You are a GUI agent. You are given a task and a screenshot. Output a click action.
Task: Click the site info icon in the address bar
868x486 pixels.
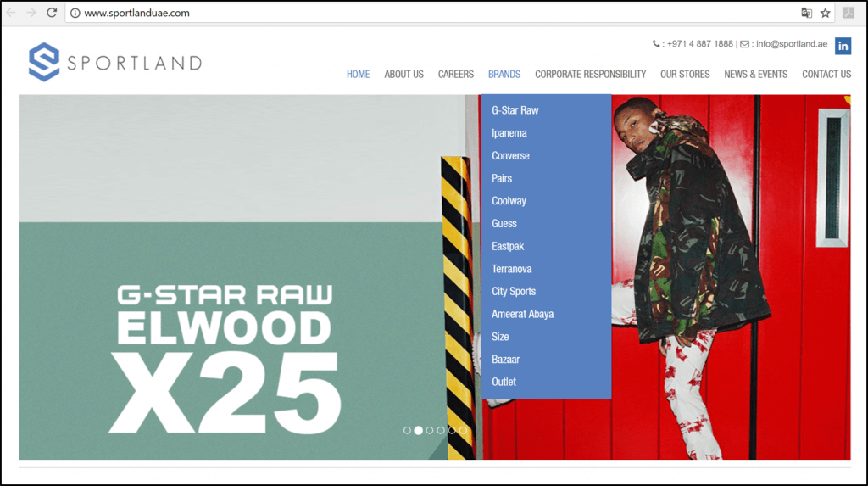click(75, 13)
